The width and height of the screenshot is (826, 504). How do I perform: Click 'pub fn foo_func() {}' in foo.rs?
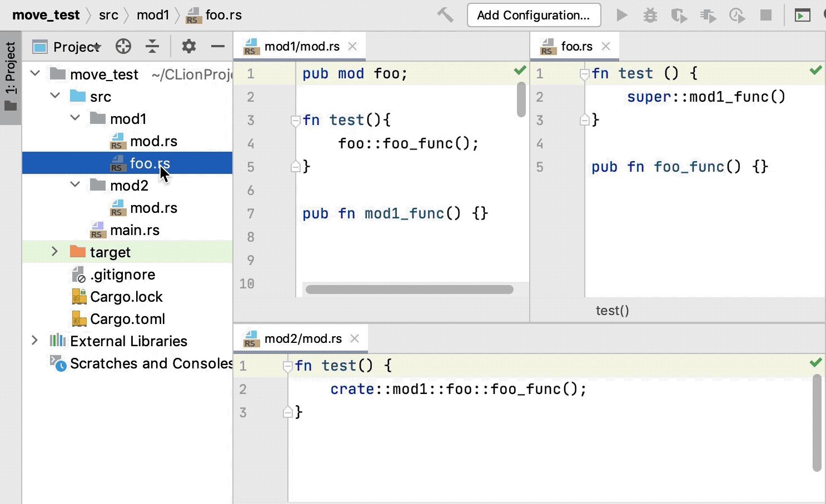(x=680, y=167)
